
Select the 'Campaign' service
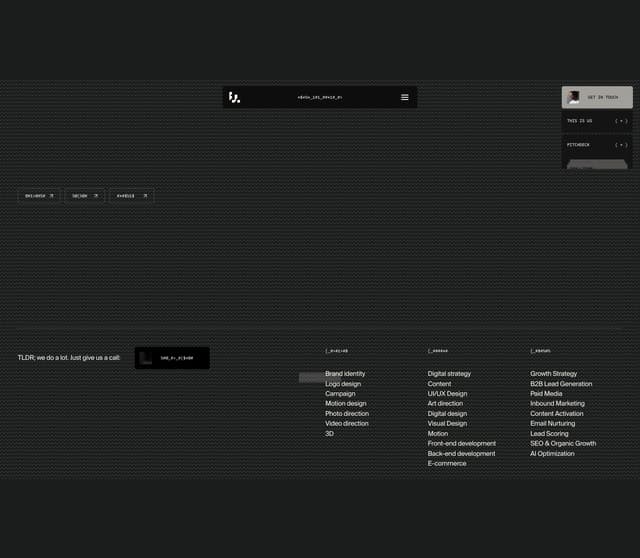[340, 393]
